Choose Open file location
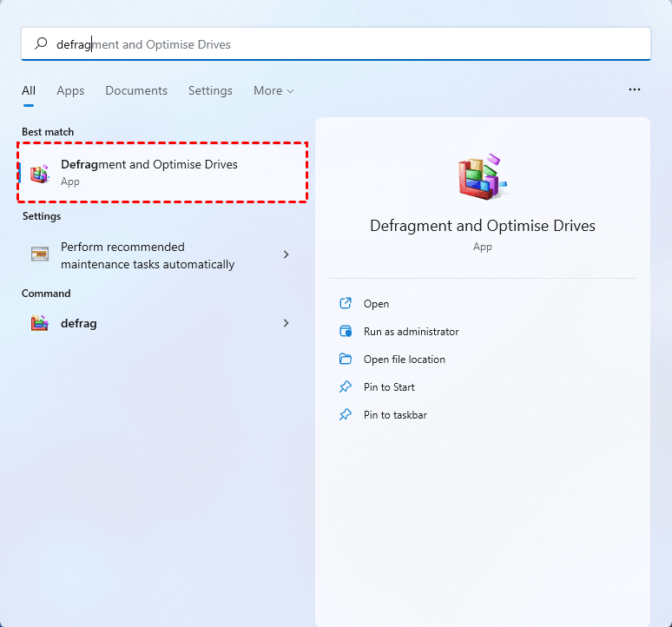 pos(404,360)
